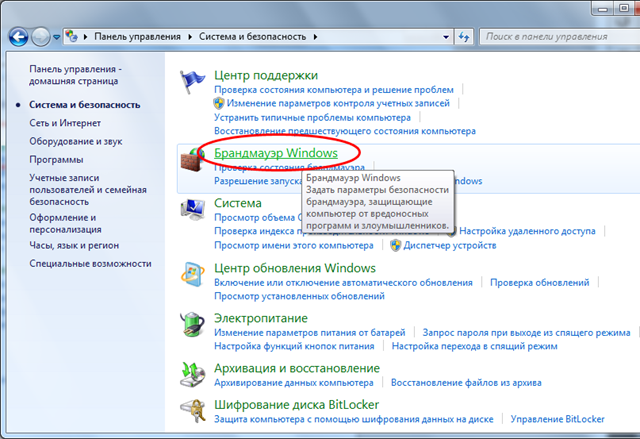Screen dimensions: 640x439
Task: Open Проверка состояния компьютера и решение проблем
Action: (334, 89)
